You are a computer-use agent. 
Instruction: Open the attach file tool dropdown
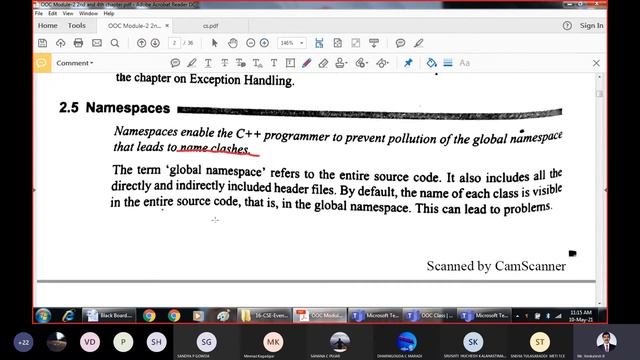click(362, 63)
